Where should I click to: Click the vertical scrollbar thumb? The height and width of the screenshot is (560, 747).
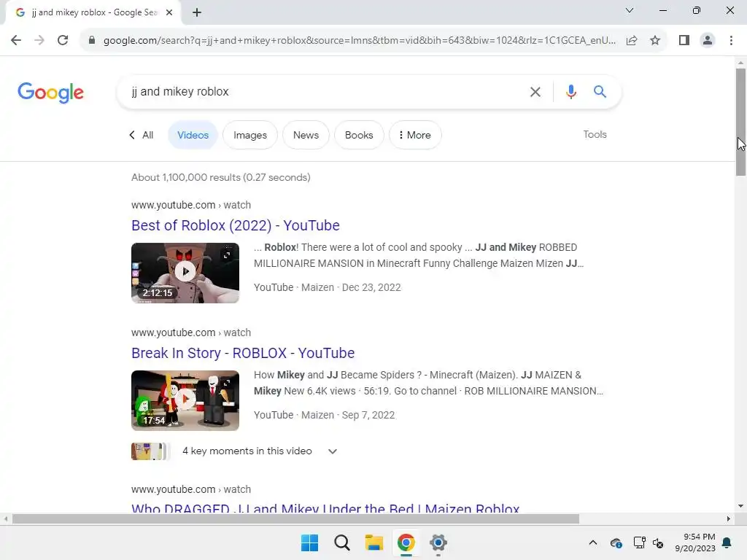point(740,122)
